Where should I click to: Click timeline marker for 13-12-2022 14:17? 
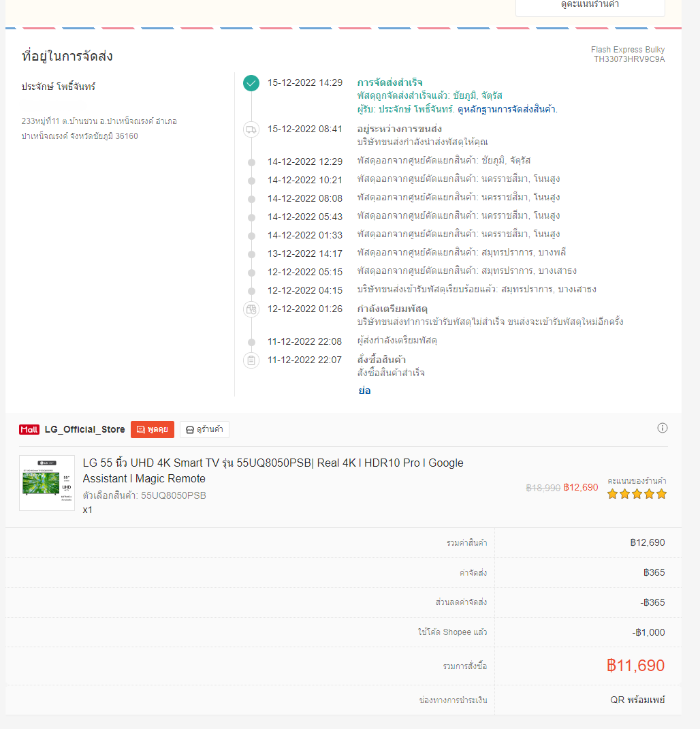pos(251,254)
